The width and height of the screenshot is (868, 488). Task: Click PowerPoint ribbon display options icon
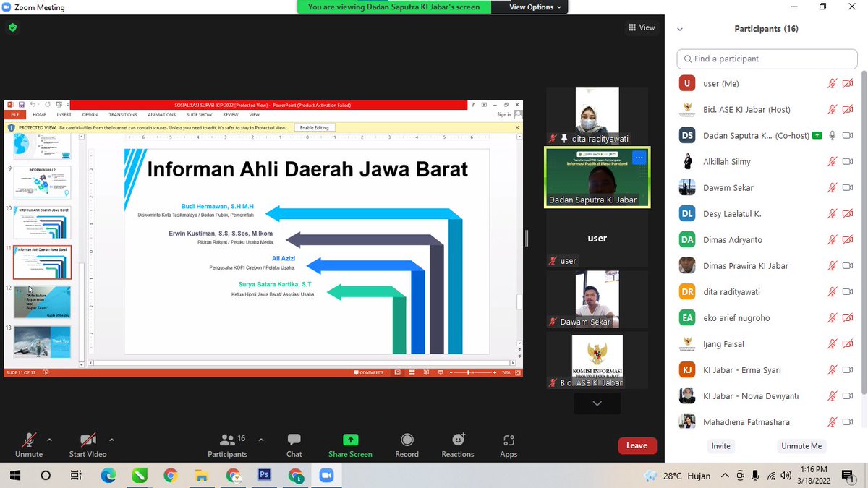click(485, 105)
